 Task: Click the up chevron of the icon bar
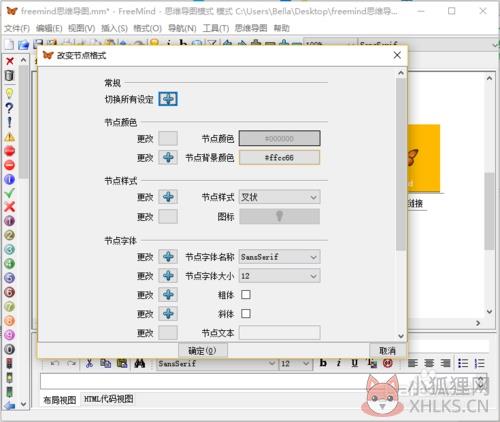point(23,60)
